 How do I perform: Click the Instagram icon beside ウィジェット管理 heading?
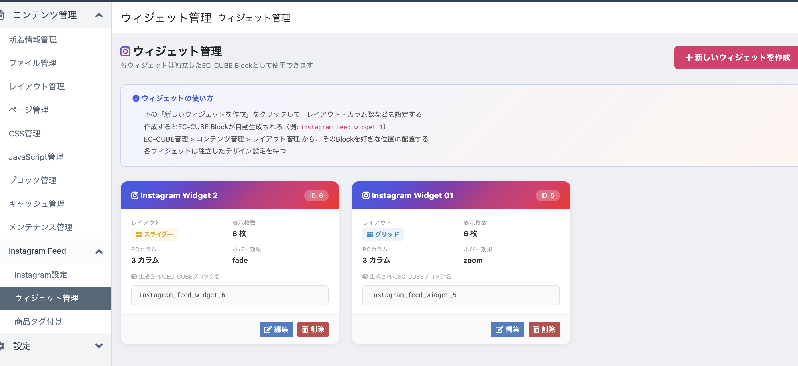tap(125, 51)
